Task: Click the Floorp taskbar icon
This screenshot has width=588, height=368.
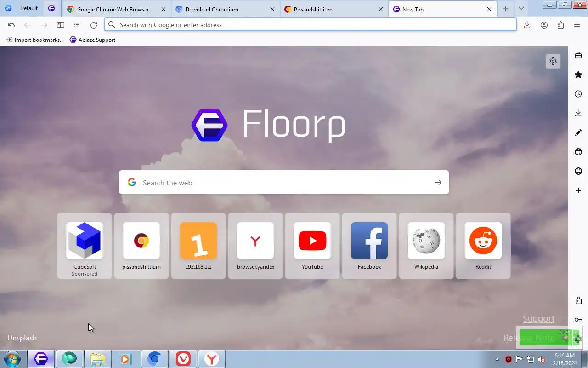Action: tap(41, 359)
